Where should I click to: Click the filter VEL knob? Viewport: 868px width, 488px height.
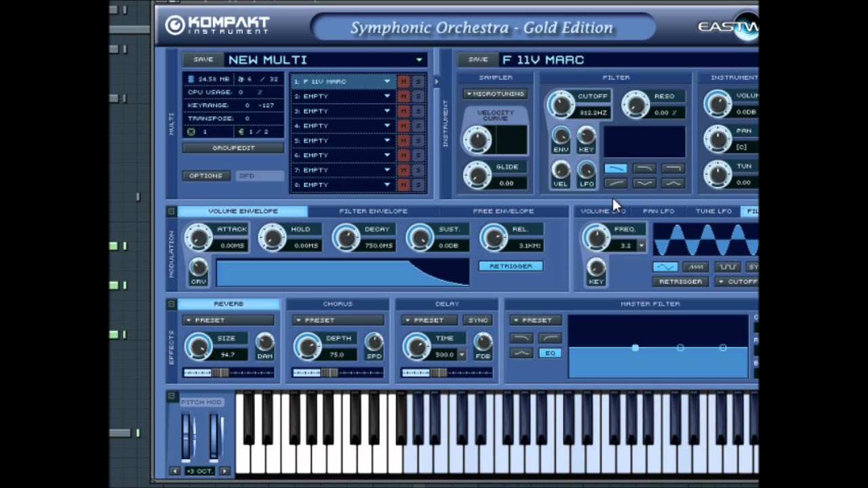coord(561,169)
